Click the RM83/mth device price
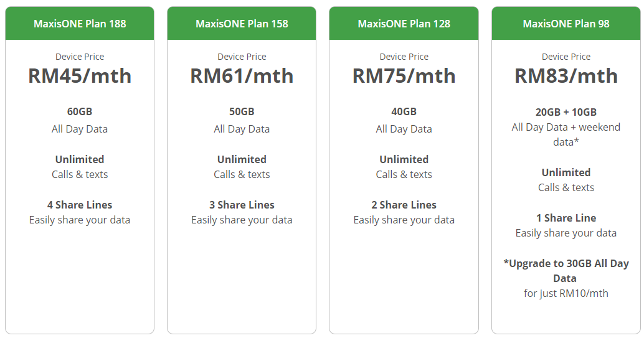Screen dimensions: 644x338 (566, 76)
